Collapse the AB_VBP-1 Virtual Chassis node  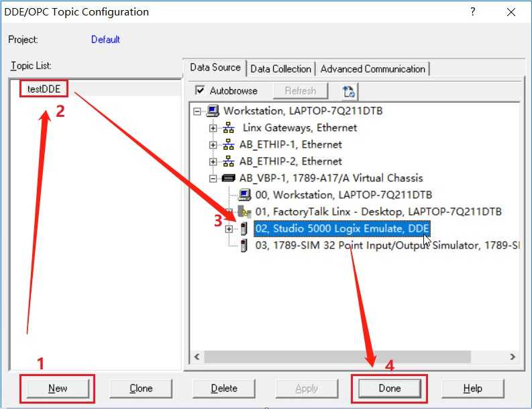click(x=213, y=179)
